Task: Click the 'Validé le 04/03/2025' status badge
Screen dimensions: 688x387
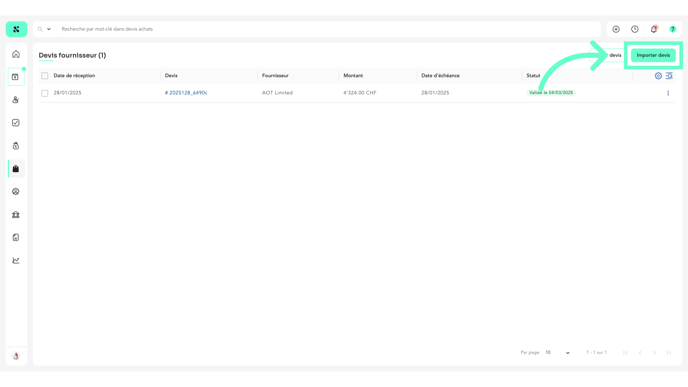Action: (551, 93)
